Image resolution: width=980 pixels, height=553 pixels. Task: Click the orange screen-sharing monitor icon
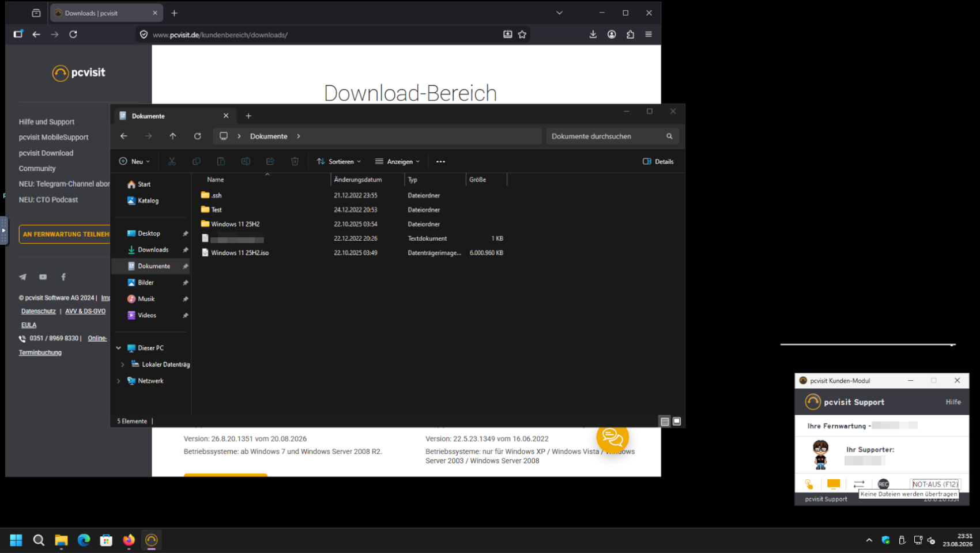click(834, 484)
